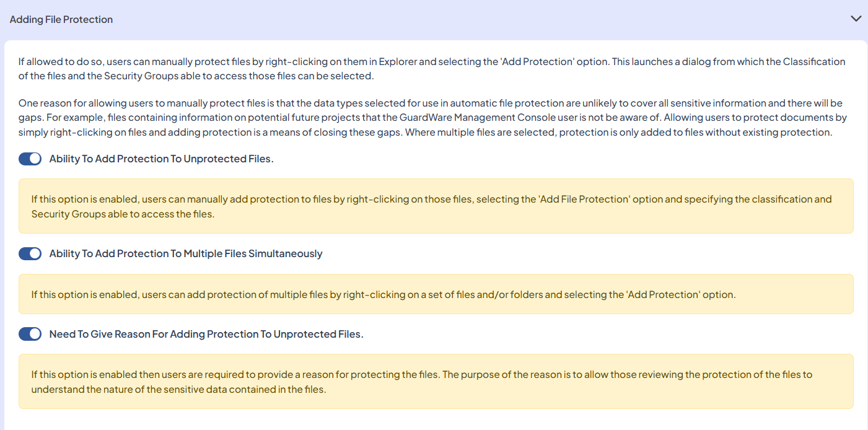
Task: Click the 'Need To Give Reason' label text
Action: (x=206, y=334)
